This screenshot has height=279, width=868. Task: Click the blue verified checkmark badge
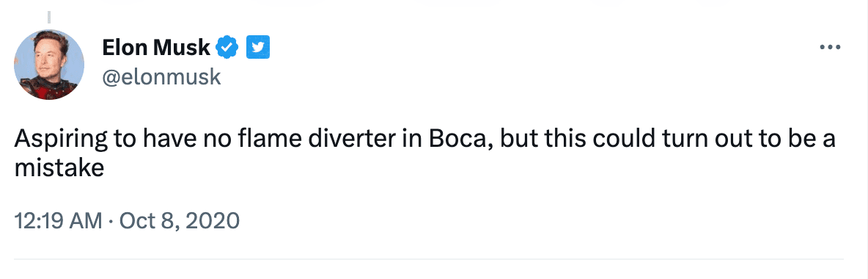pos(227,48)
